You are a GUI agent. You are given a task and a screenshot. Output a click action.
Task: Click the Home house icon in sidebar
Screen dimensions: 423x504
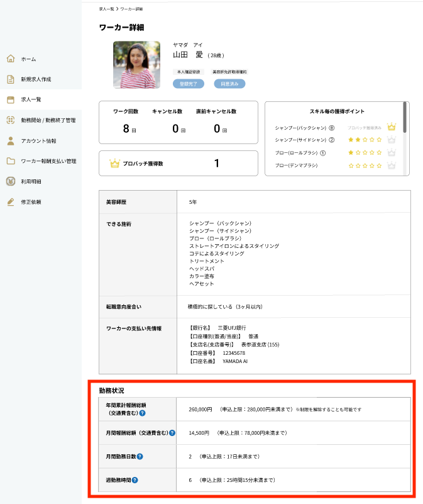click(x=10, y=59)
